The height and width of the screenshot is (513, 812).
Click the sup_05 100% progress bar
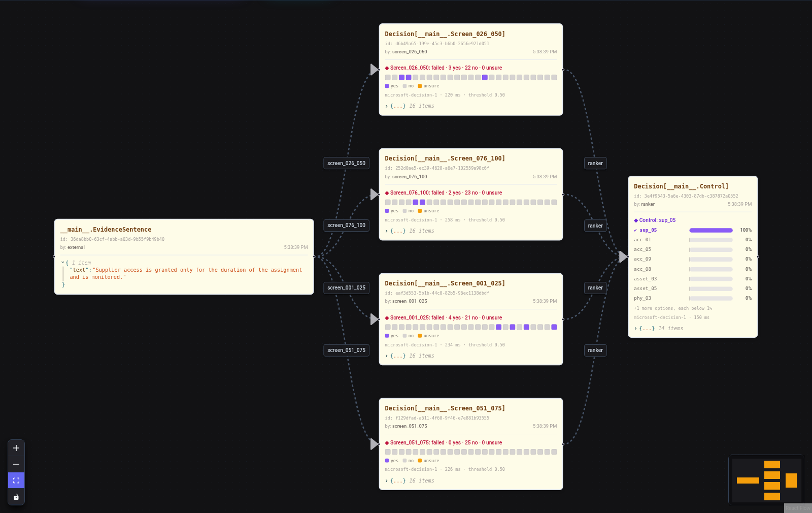[711, 230]
